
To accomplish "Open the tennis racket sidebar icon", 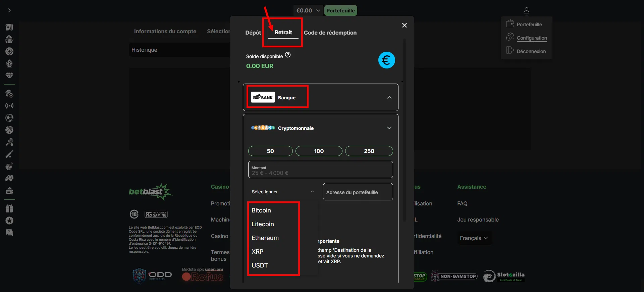I will coord(9,142).
